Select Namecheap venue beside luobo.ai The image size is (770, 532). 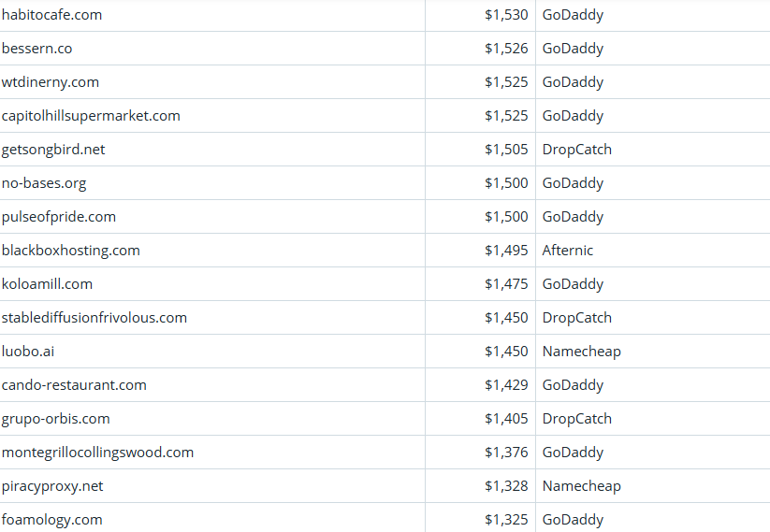click(x=581, y=352)
